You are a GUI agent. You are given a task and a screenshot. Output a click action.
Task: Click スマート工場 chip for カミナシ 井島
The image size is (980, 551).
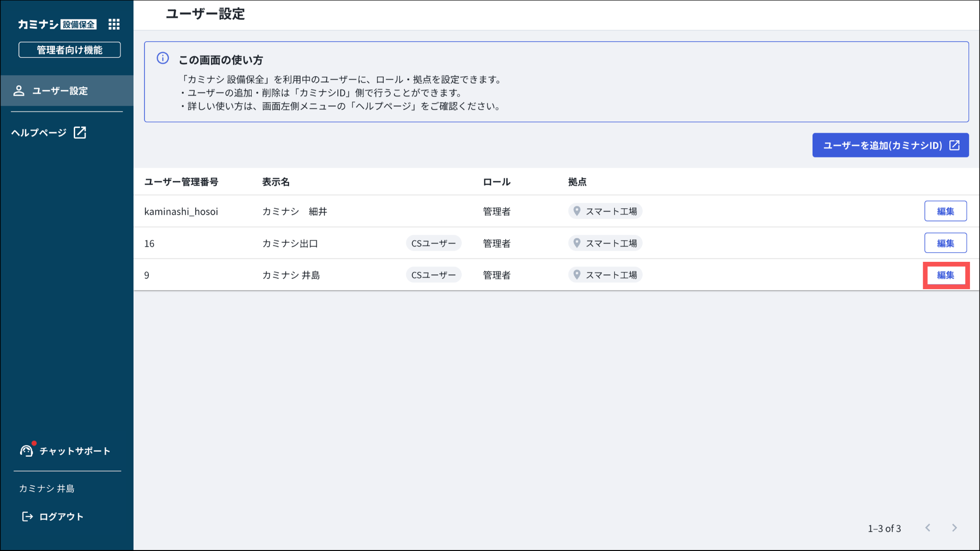[x=605, y=275]
